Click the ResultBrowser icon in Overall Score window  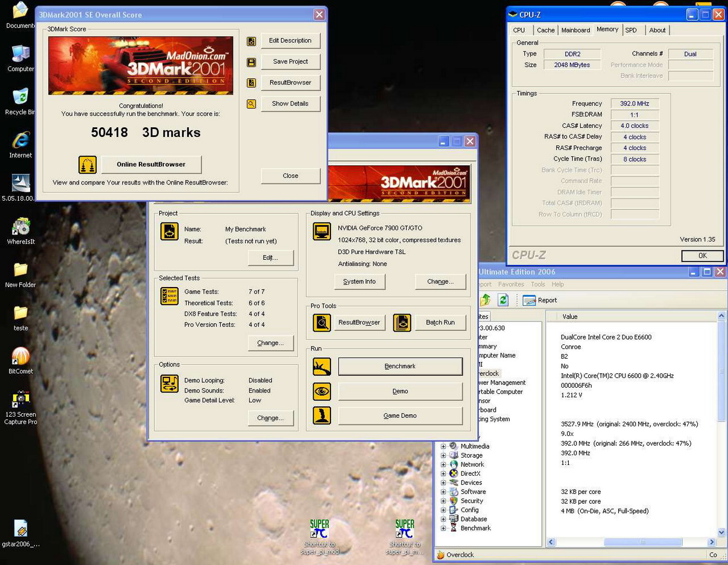252,83
